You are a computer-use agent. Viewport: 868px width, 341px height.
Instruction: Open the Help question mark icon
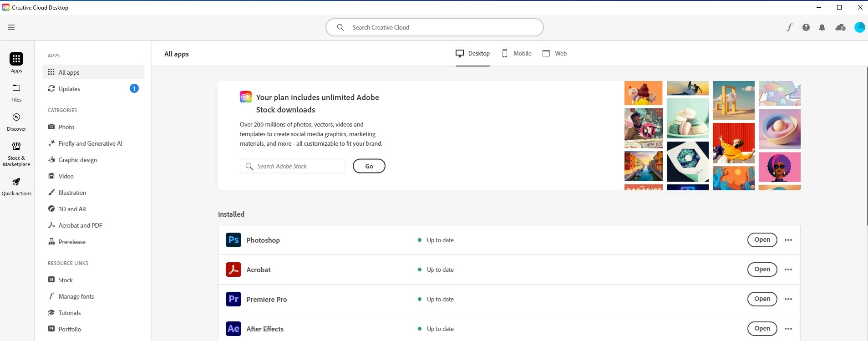click(806, 27)
